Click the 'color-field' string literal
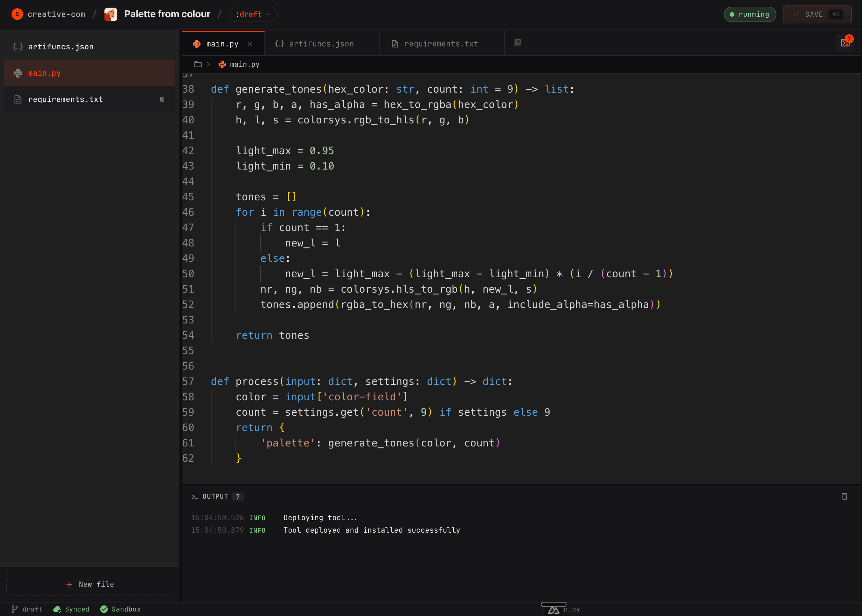This screenshot has width=862, height=616. click(362, 397)
